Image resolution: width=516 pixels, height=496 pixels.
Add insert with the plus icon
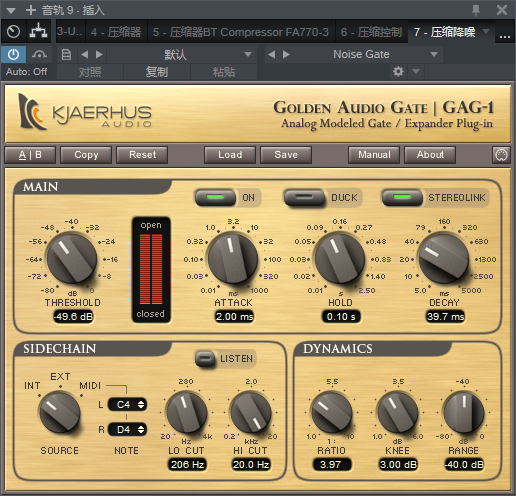click(31, 10)
